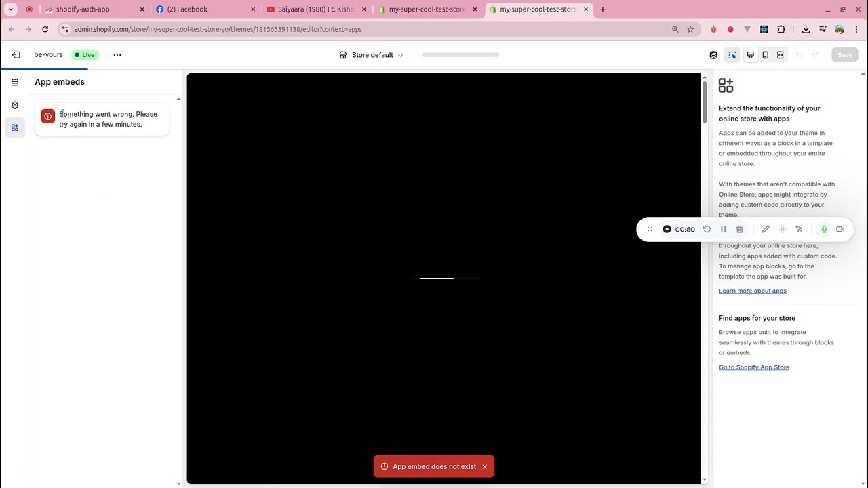The image size is (868, 488).
Task: Open a new browser tab
Action: point(602,9)
